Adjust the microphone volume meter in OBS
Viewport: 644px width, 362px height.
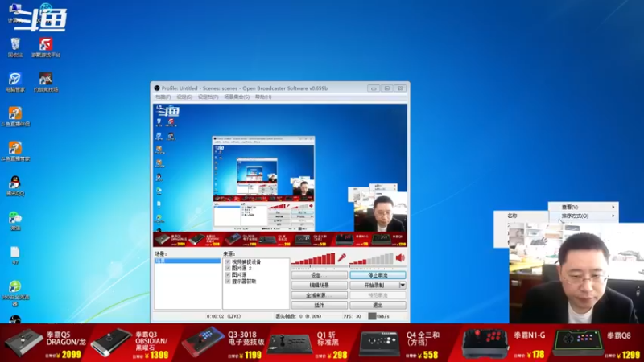tap(313, 258)
